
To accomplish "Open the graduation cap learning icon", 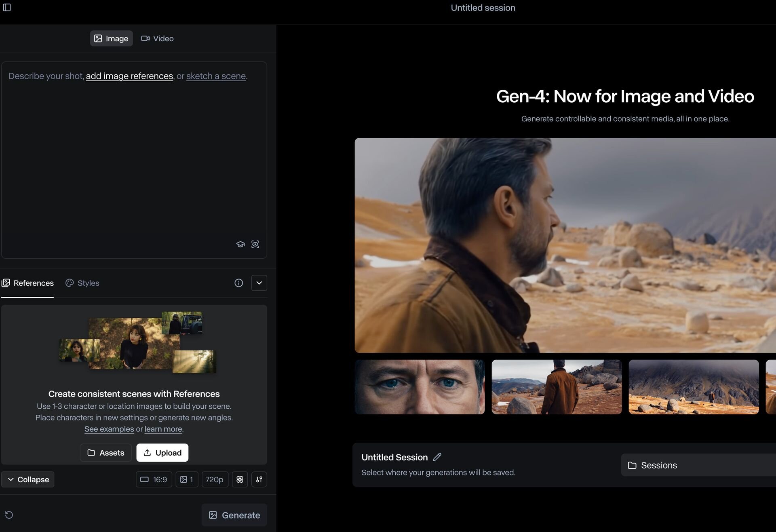I will 240,244.
